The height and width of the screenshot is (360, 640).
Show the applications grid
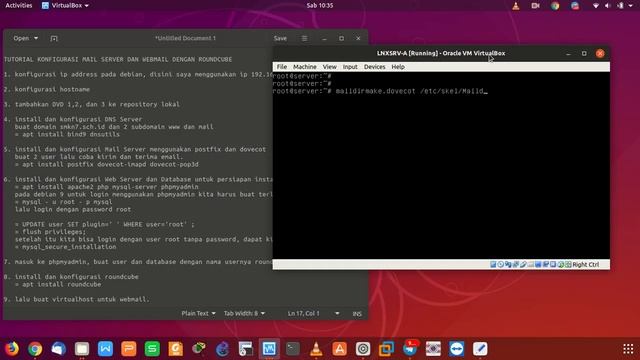pyautogui.click(x=628, y=349)
